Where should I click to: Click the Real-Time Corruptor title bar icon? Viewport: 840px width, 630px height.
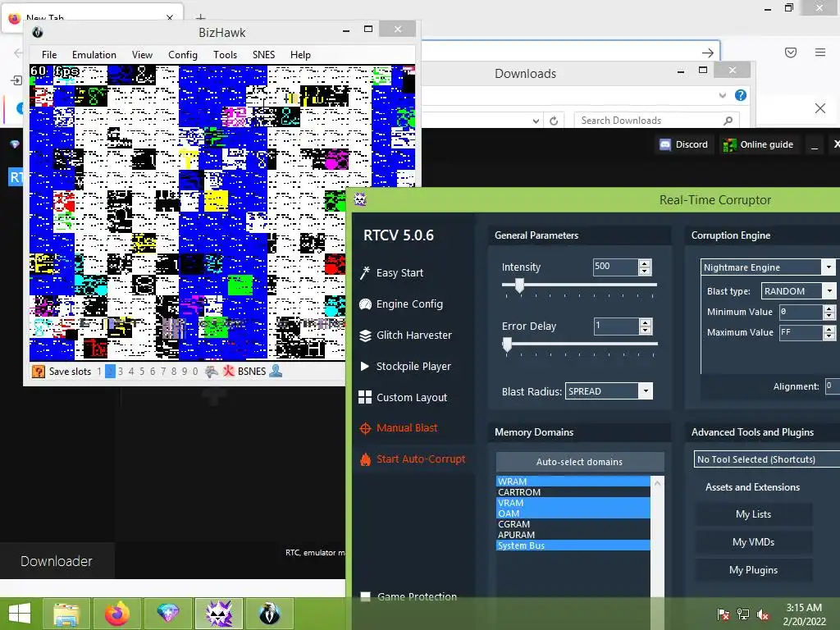[x=360, y=200]
